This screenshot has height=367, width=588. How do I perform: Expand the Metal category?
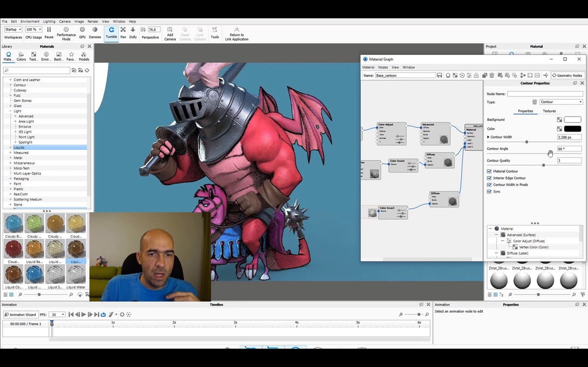10,158
